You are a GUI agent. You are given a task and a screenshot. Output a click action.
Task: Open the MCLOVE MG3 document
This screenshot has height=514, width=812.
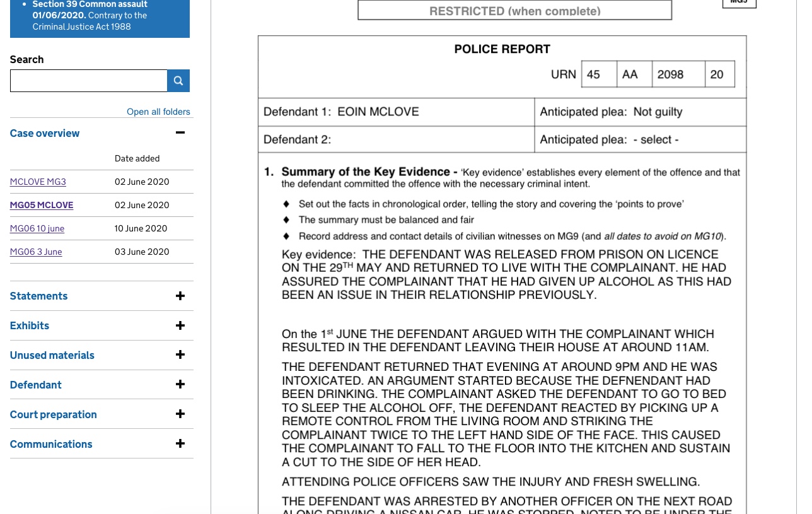38,182
